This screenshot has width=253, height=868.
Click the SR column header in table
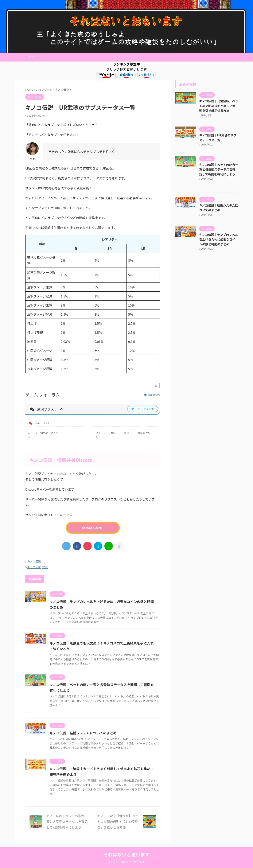coord(109,249)
